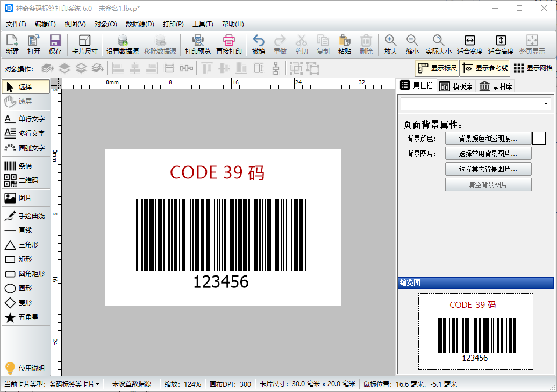Open the 编辑(E) menu

point(45,24)
